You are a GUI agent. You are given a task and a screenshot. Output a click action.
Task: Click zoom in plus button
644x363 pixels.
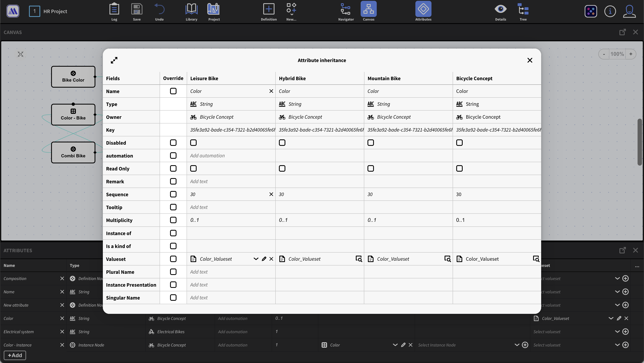click(x=631, y=54)
